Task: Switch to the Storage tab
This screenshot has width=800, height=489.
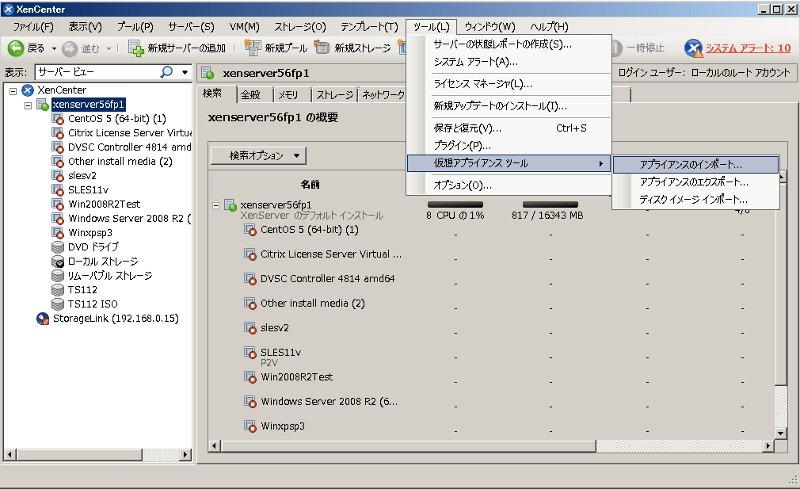Action: coord(334,95)
